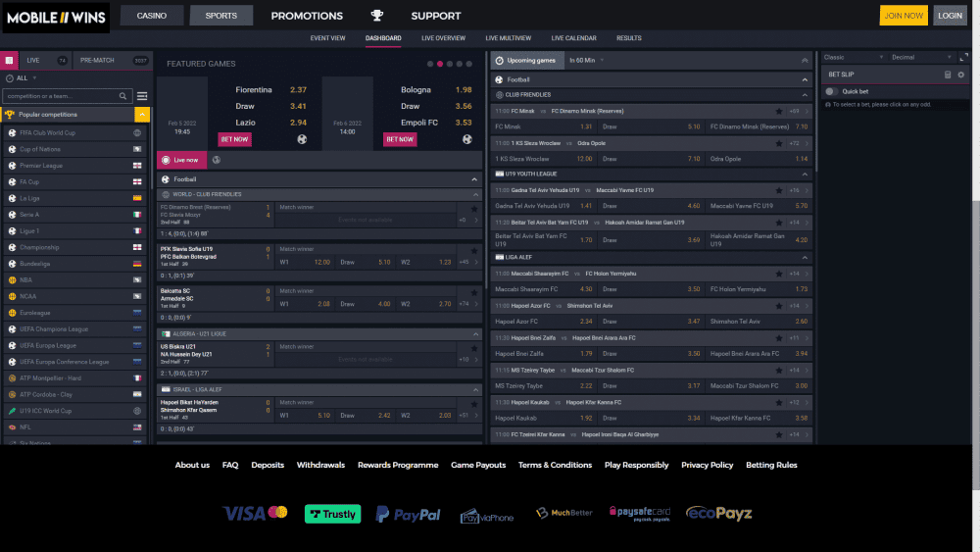Viewport: 980px width, 552px height.
Task: Favorite the FC Minsk match with star
Action: tap(779, 111)
